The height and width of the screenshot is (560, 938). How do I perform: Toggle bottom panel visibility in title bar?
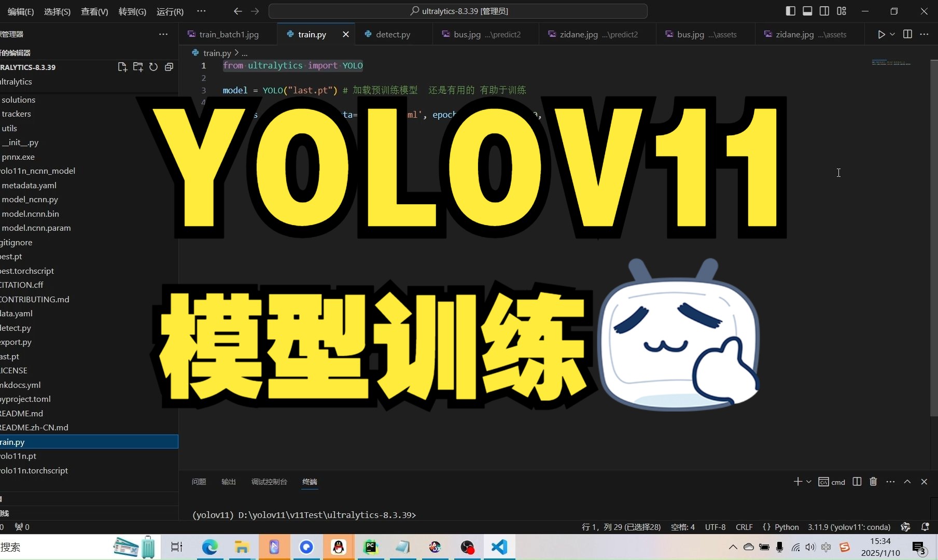pyautogui.click(x=807, y=11)
